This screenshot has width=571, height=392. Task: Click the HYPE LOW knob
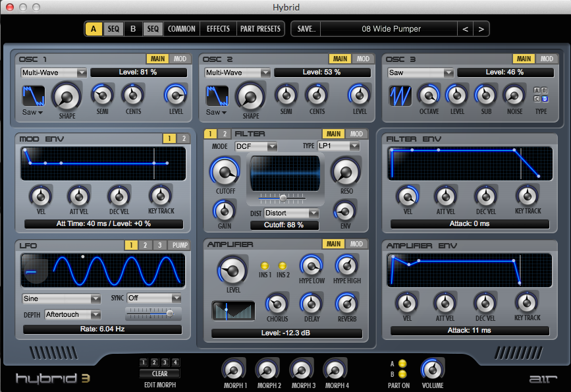point(312,266)
